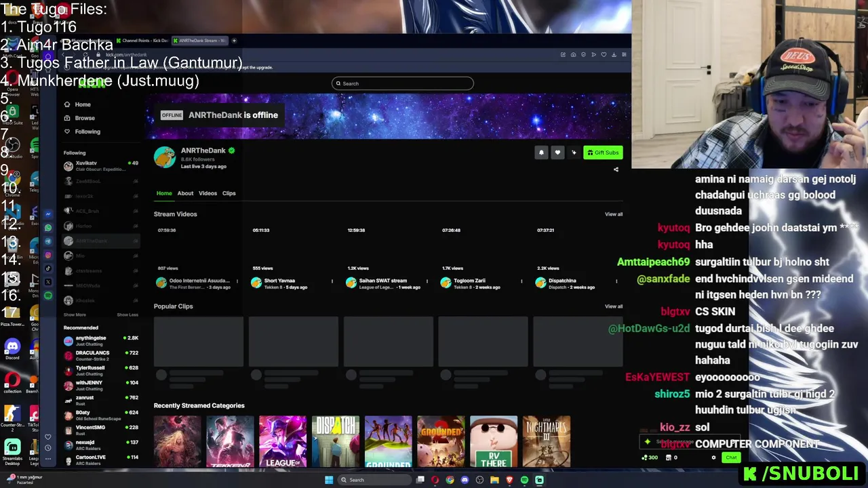Open the League of Legends category thumbnail

[283, 441]
